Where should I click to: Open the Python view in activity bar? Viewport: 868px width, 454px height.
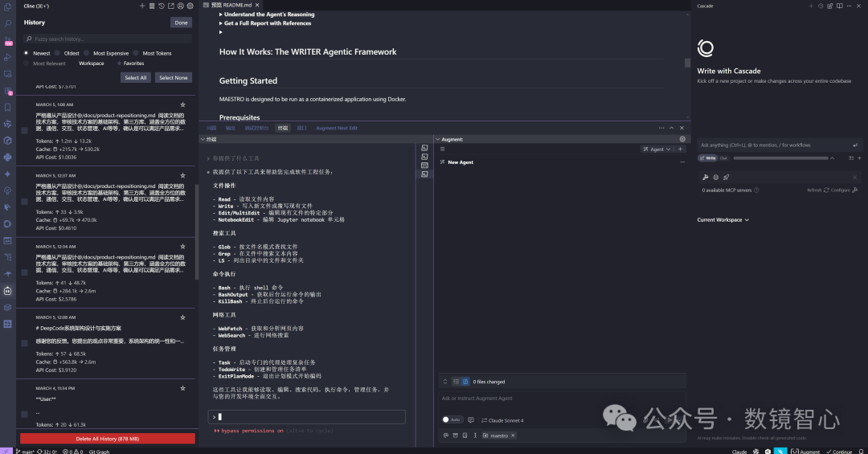click(x=8, y=157)
